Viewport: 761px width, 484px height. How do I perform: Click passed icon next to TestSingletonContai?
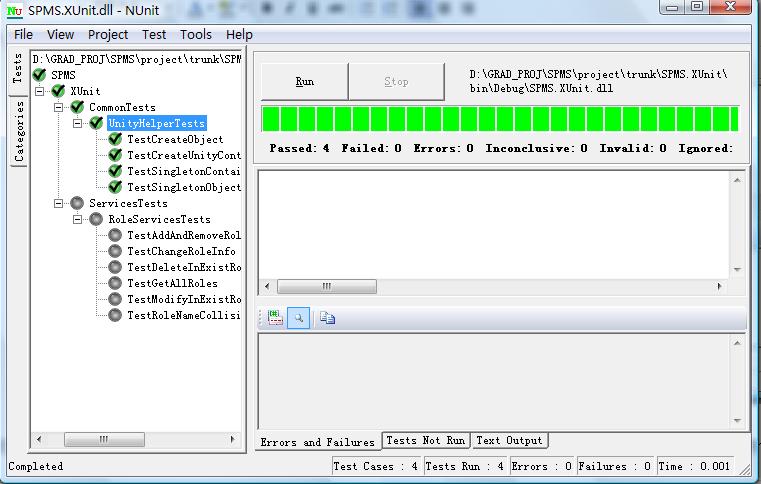point(115,171)
